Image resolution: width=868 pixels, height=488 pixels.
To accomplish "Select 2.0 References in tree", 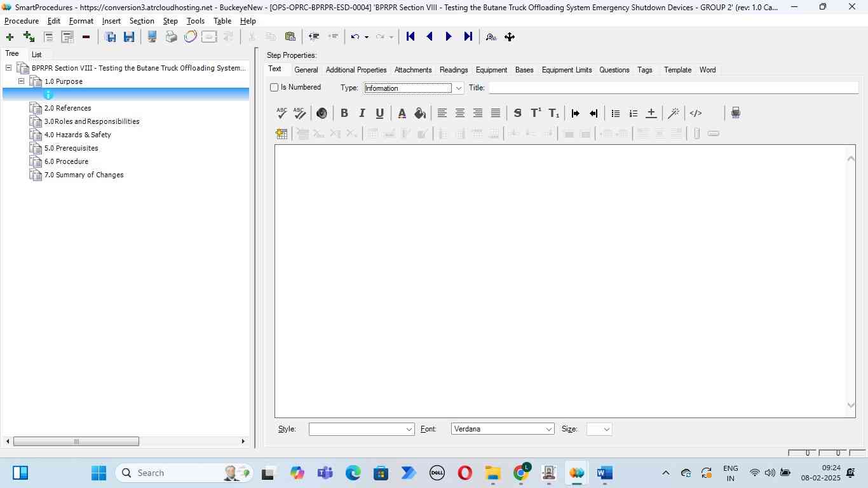I will click(68, 108).
